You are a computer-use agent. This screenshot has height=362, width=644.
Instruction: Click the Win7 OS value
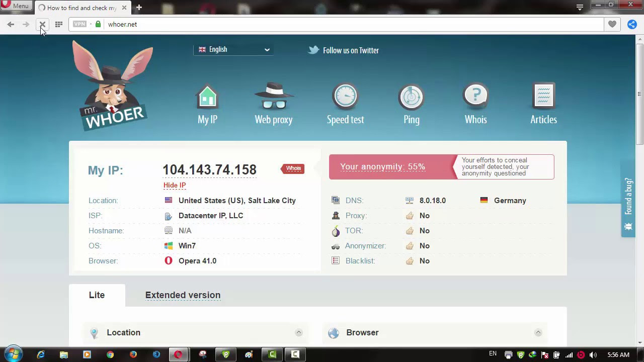187,245
